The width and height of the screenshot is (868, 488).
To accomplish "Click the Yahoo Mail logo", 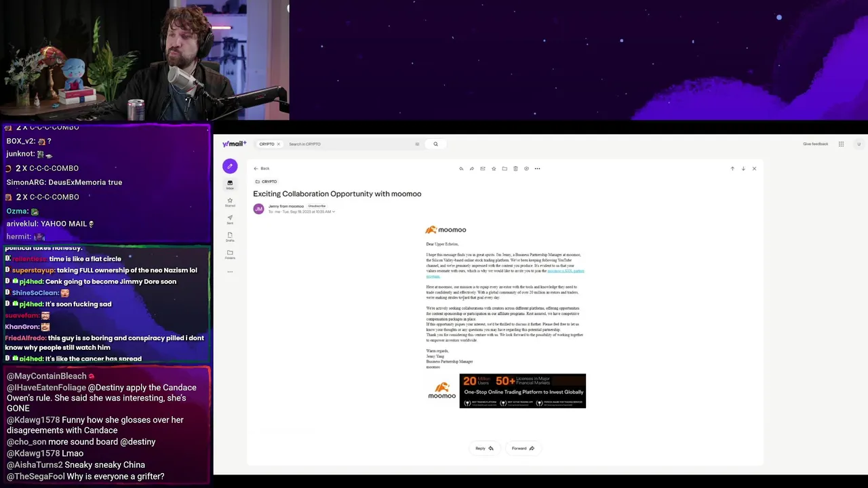I will pyautogui.click(x=234, y=144).
